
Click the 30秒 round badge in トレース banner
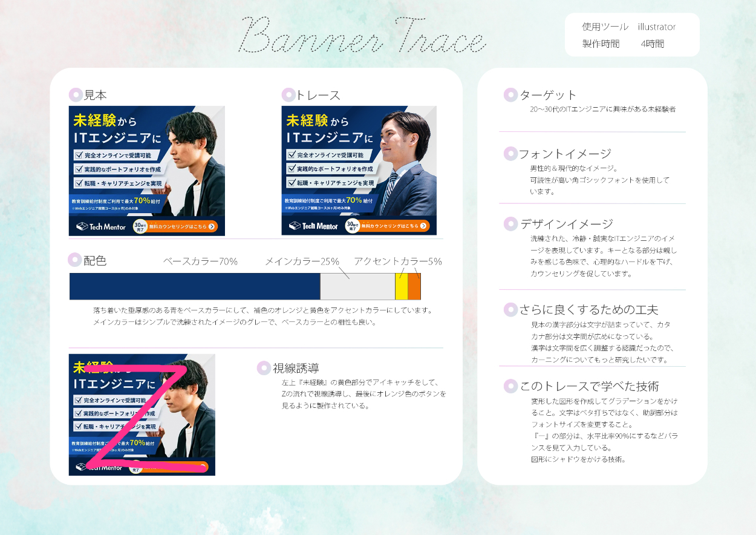[x=352, y=226]
